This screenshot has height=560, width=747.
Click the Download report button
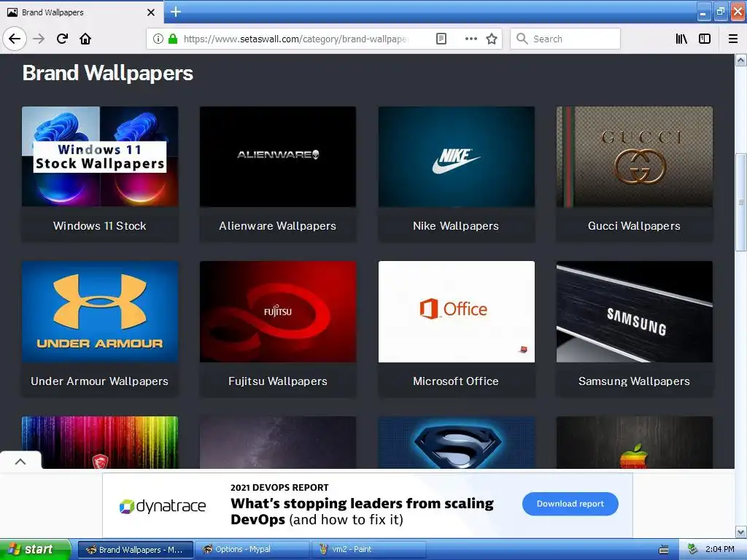pyautogui.click(x=570, y=504)
